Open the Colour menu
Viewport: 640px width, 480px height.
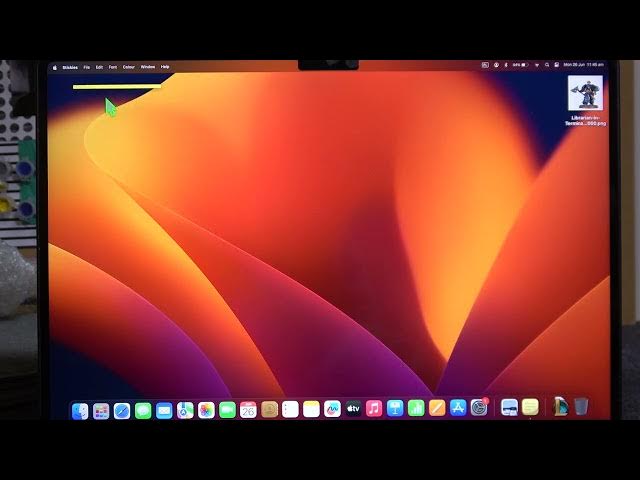point(129,67)
